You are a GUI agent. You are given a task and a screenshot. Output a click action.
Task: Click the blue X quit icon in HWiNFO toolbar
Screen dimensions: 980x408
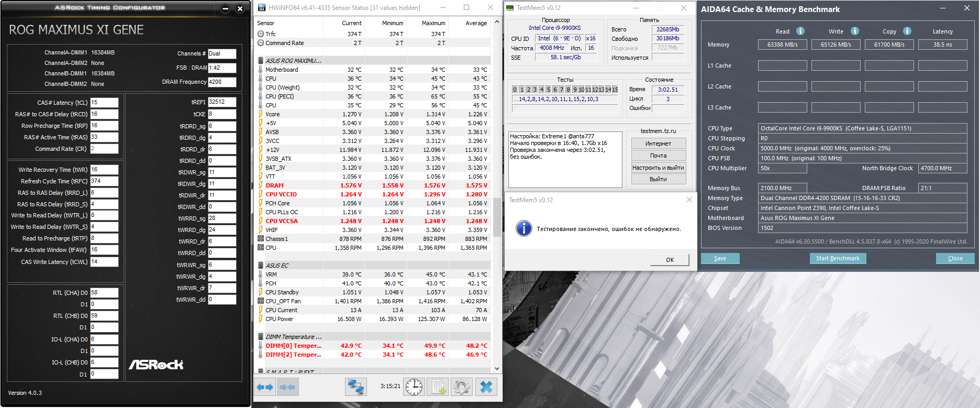[x=486, y=387]
